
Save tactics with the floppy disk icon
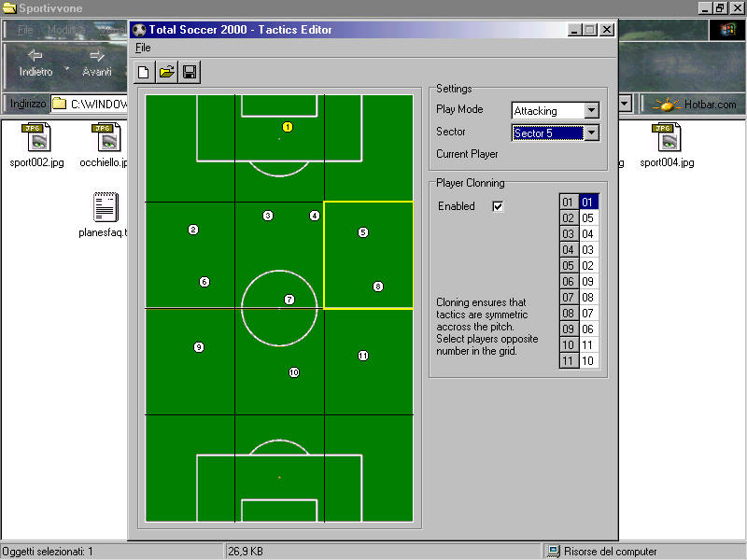pos(190,72)
